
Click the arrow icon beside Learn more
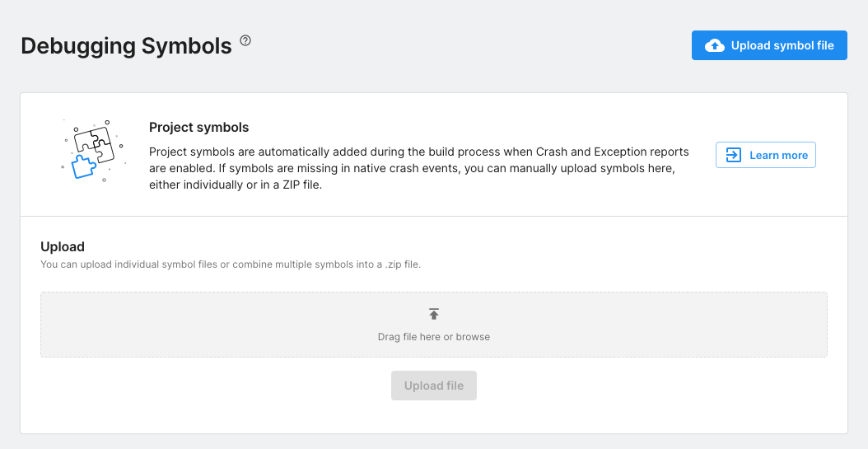pos(733,155)
